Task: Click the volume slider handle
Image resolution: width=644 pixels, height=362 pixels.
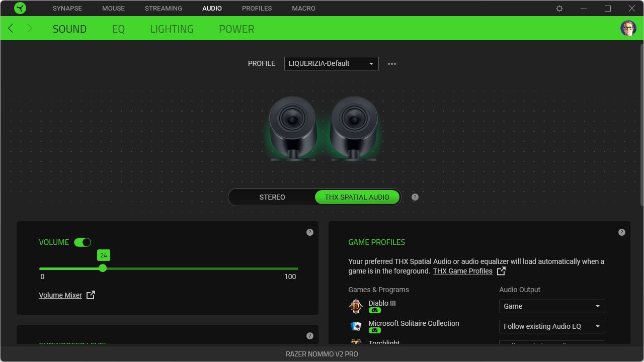Action: coord(103,268)
